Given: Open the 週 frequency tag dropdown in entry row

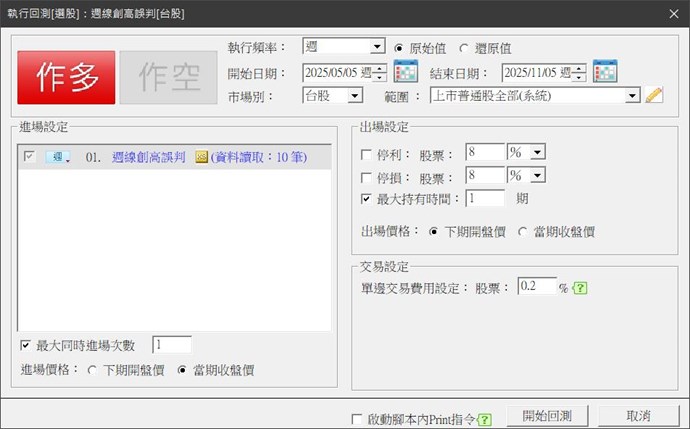Looking at the screenshot, I should click(58, 157).
